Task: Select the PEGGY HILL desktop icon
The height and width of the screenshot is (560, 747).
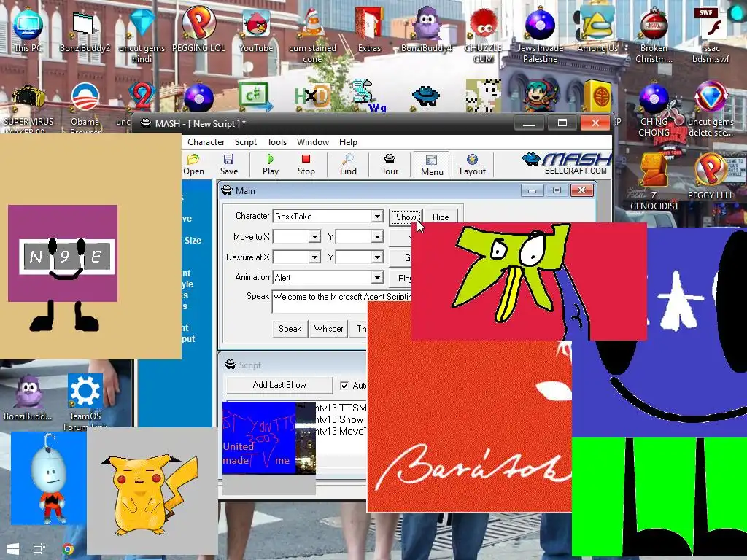Action: coord(711,176)
